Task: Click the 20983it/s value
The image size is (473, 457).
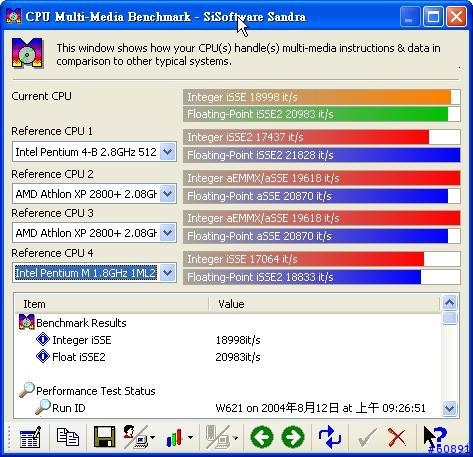Action: [x=238, y=357]
